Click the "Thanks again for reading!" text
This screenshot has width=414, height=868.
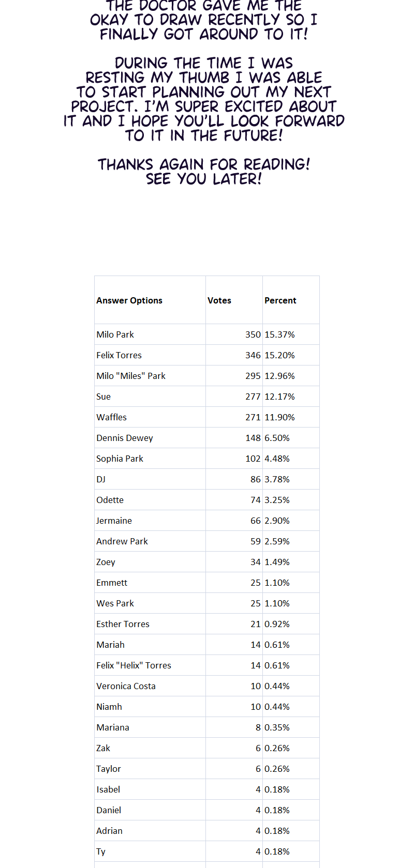pos(204,164)
